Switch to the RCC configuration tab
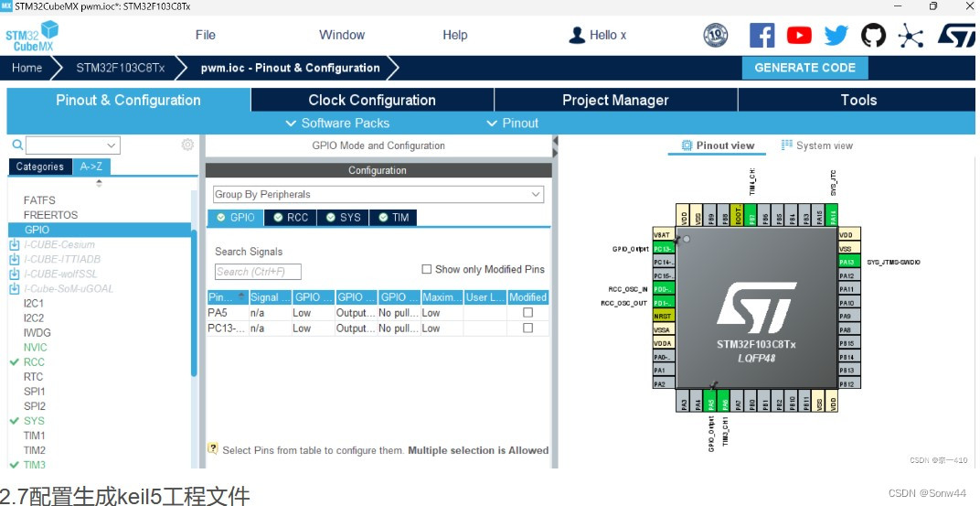Screen dimensions: 980x506 point(291,217)
